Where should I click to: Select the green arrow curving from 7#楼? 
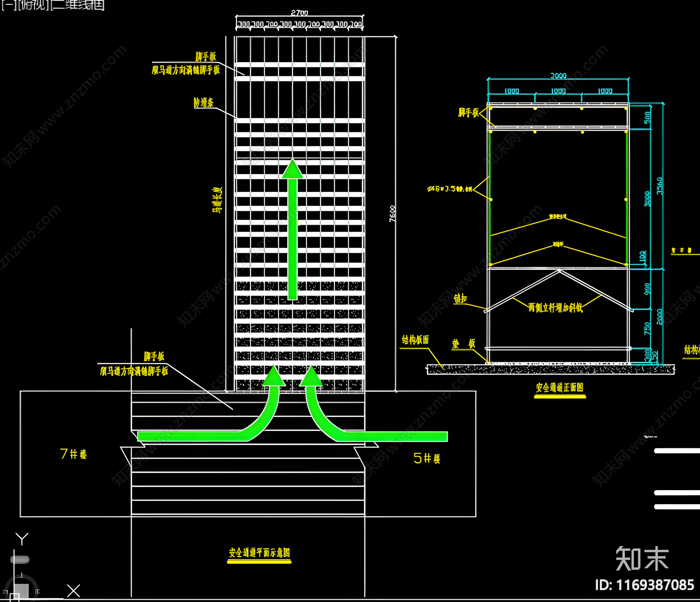[211, 404]
